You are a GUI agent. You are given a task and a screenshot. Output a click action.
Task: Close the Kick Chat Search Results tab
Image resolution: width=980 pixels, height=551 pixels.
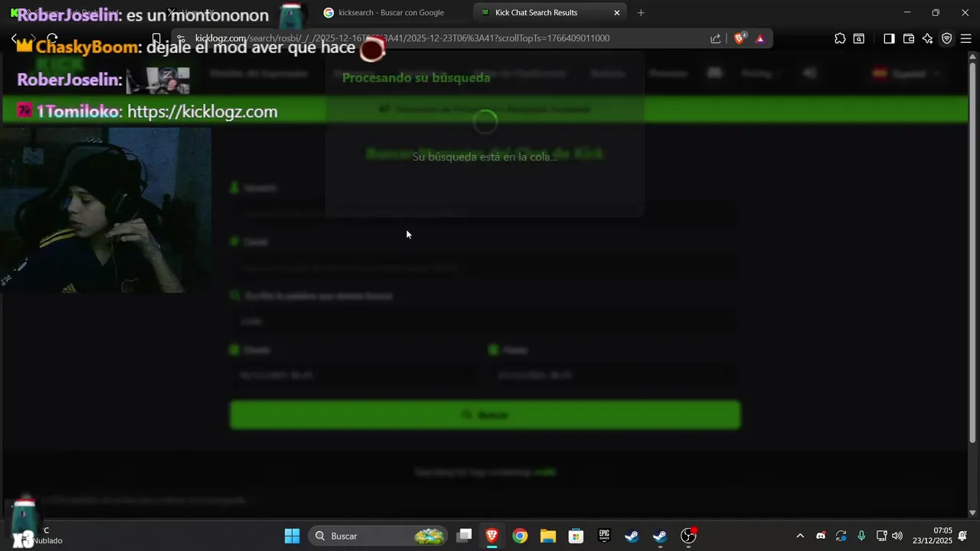coord(617,12)
